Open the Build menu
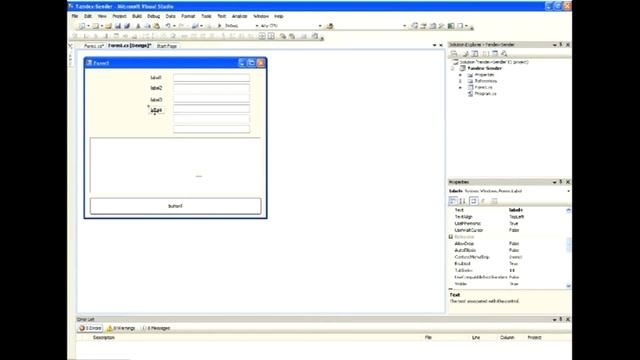The image size is (640, 360). (x=137, y=16)
